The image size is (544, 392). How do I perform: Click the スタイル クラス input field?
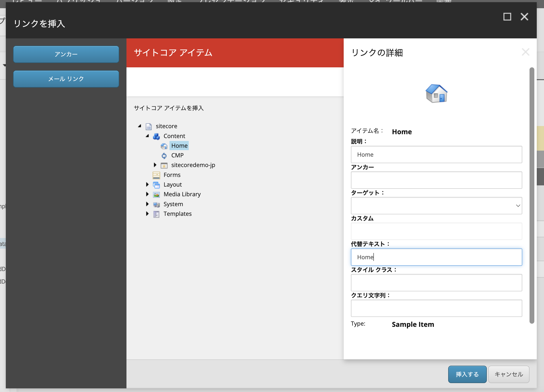pos(436,283)
